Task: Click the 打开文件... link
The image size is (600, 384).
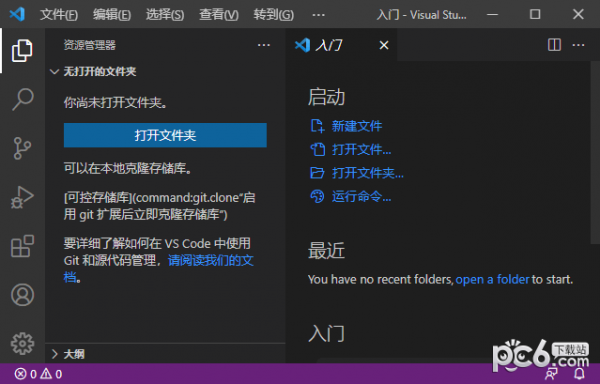Action: [362, 150]
